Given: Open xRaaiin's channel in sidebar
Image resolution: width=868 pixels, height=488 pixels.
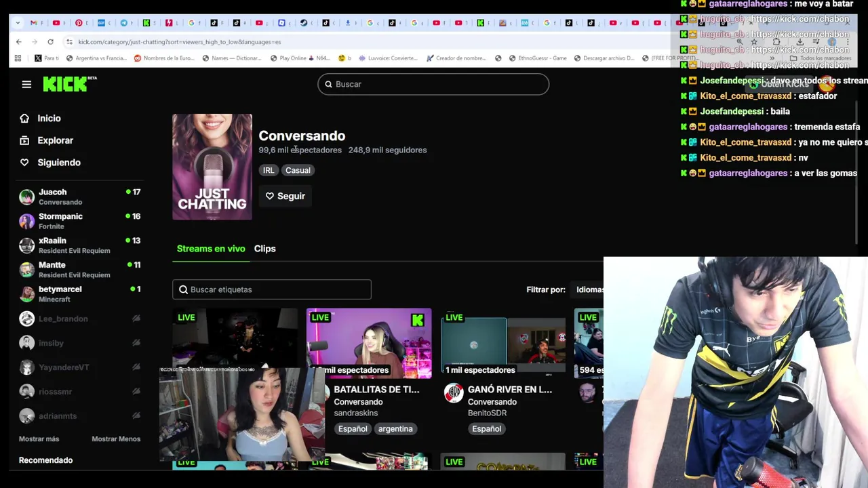Looking at the screenshot, I should (80, 245).
